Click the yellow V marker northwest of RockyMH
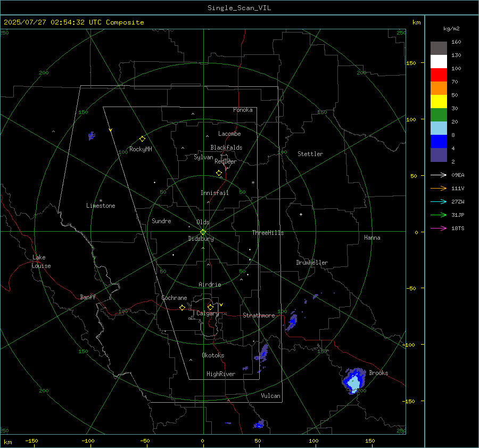479x448 pixels. (111, 130)
